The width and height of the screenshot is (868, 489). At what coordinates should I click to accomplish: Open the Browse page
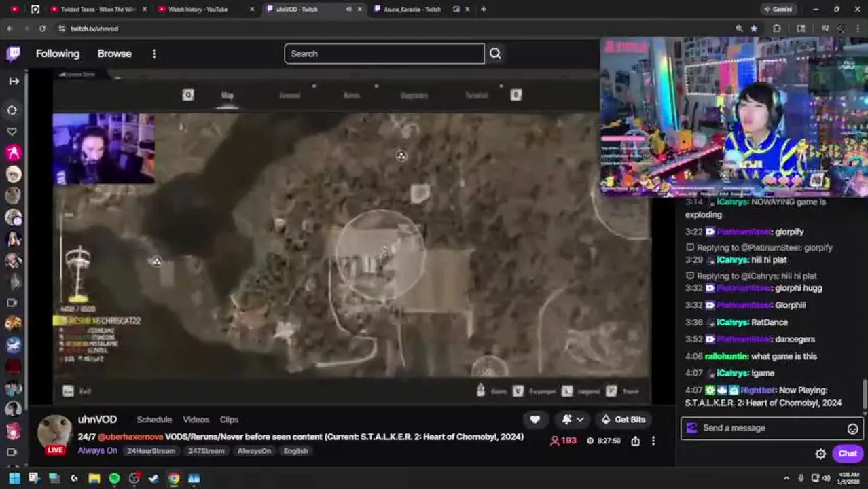(x=114, y=54)
